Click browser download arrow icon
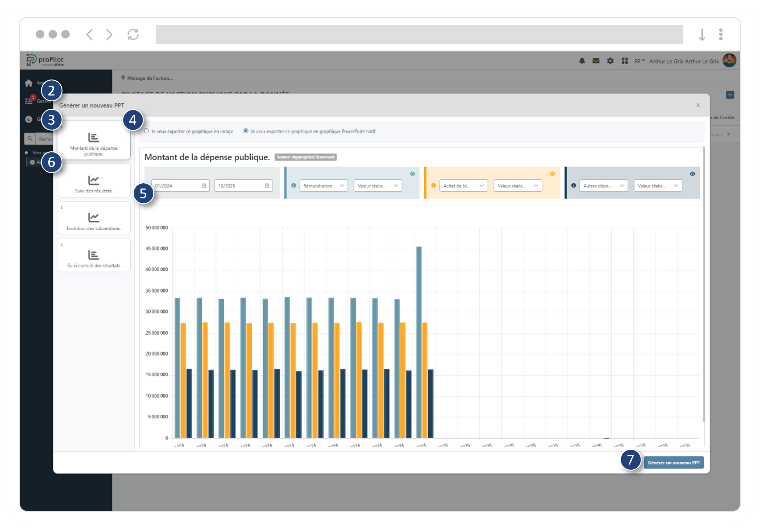 click(701, 35)
